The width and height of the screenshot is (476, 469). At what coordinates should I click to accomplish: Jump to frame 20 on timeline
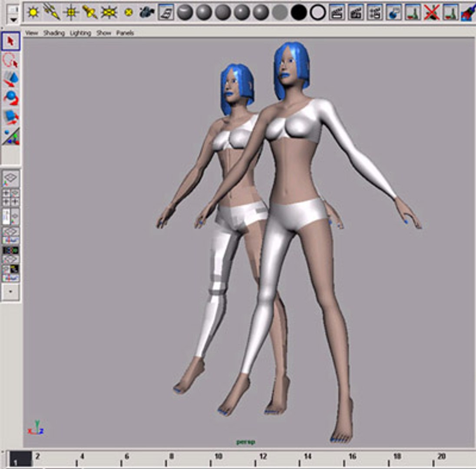pyautogui.click(x=441, y=456)
